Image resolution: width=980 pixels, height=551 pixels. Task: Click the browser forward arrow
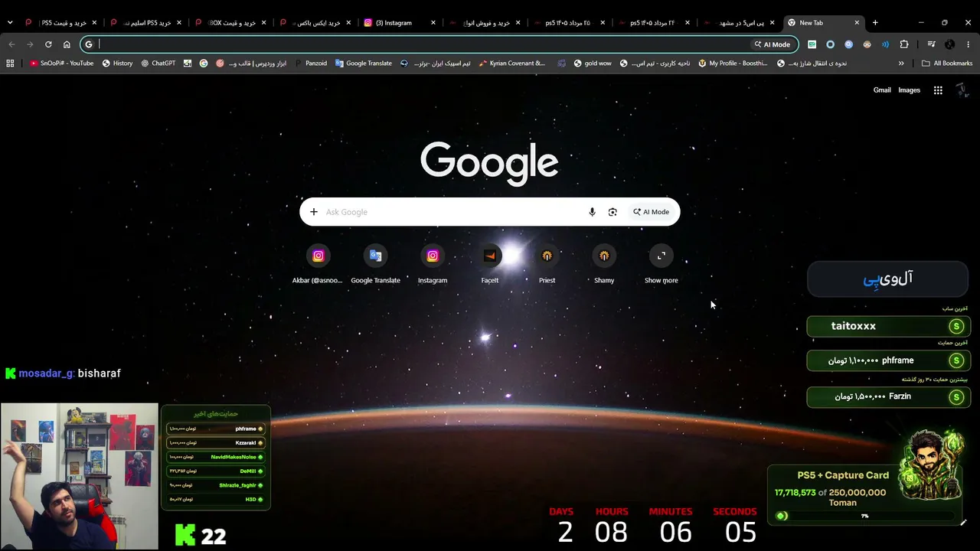click(x=30, y=44)
